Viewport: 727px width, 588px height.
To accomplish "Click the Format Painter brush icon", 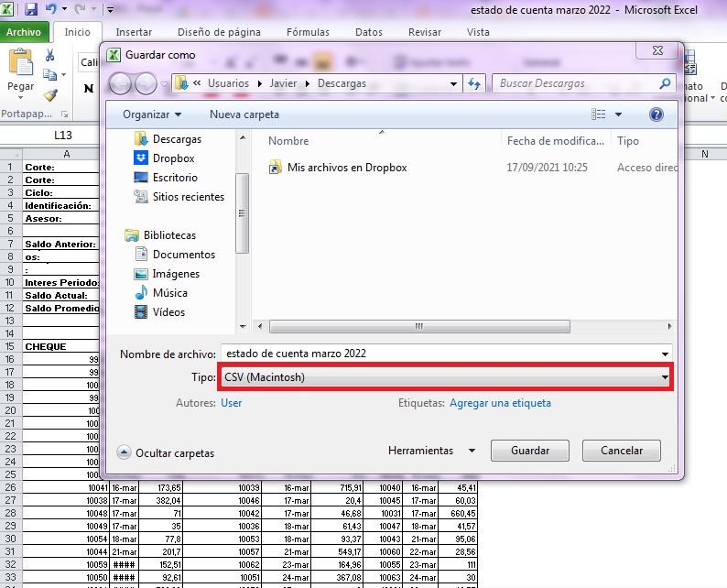I will tap(49, 94).
